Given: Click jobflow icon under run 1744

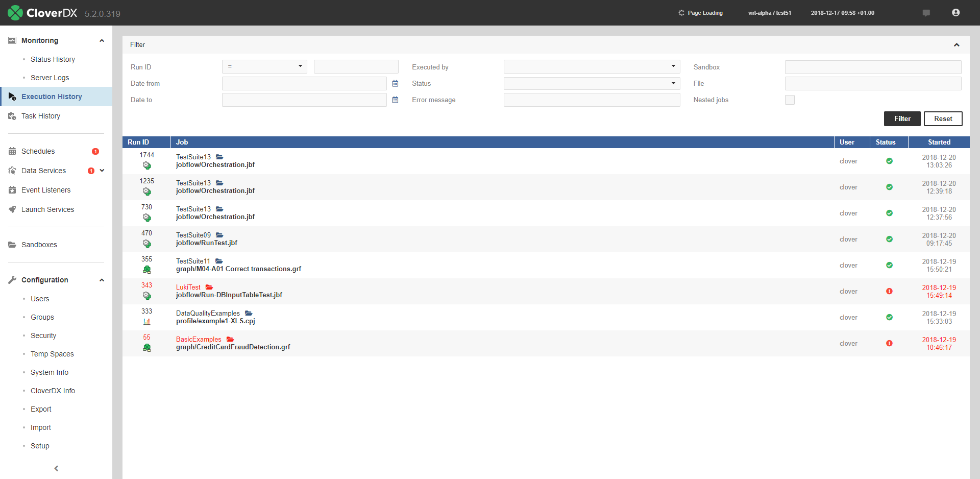Looking at the screenshot, I should [147, 165].
